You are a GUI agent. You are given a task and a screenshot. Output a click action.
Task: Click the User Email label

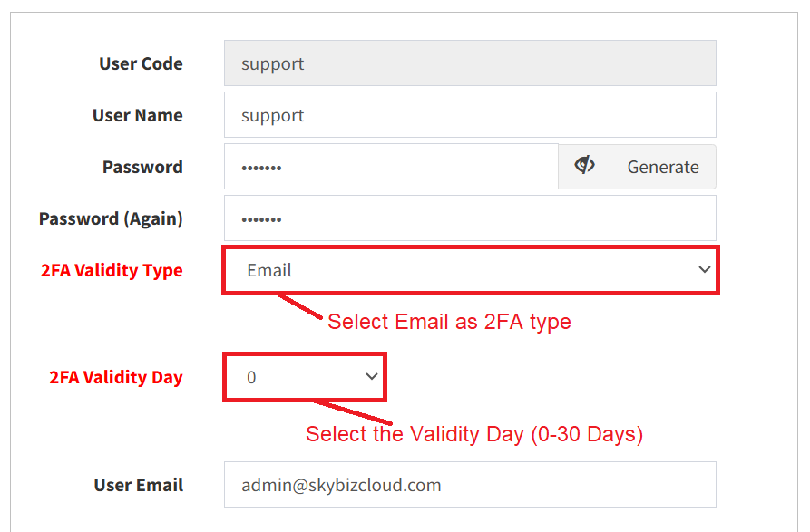click(139, 485)
